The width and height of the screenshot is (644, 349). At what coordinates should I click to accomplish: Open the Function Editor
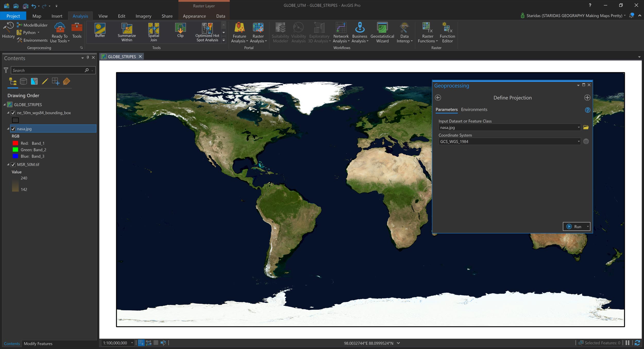pos(447,32)
